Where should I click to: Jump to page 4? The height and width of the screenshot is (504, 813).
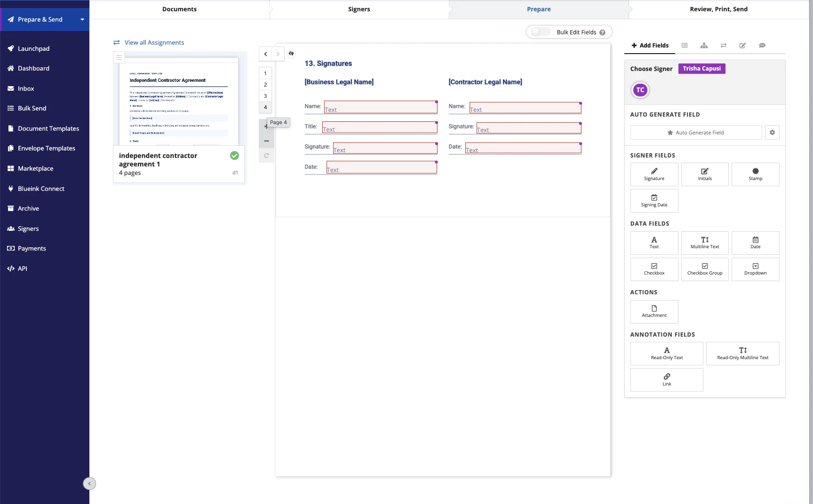pyautogui.click(x=265, y=107)
